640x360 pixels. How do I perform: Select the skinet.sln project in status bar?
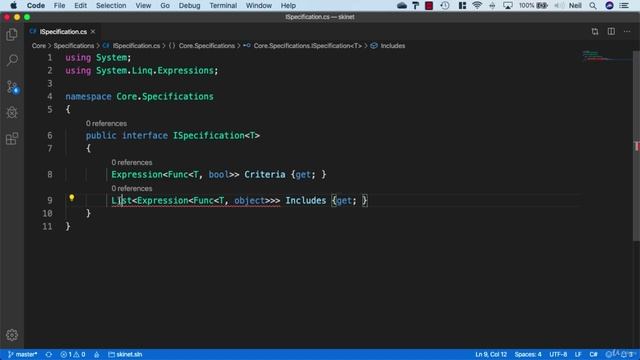coord(125,354)
